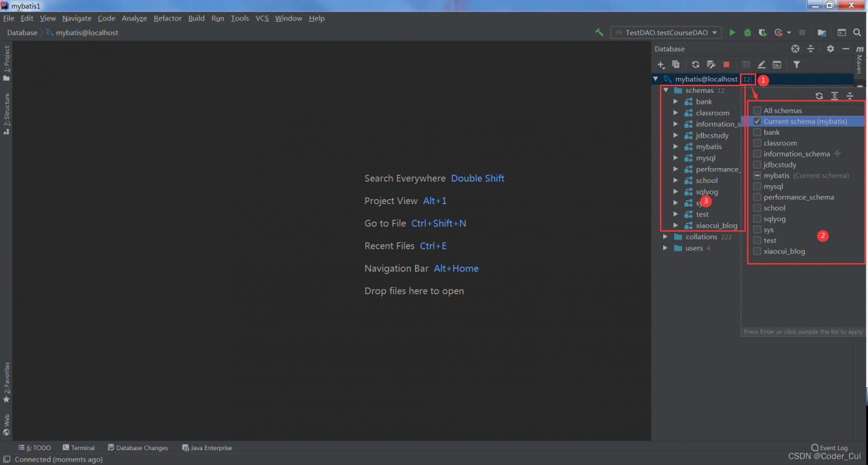Expand the mybatis schema tree arrow
This screenshot has height=465, width=868.
tap(676, 146)
